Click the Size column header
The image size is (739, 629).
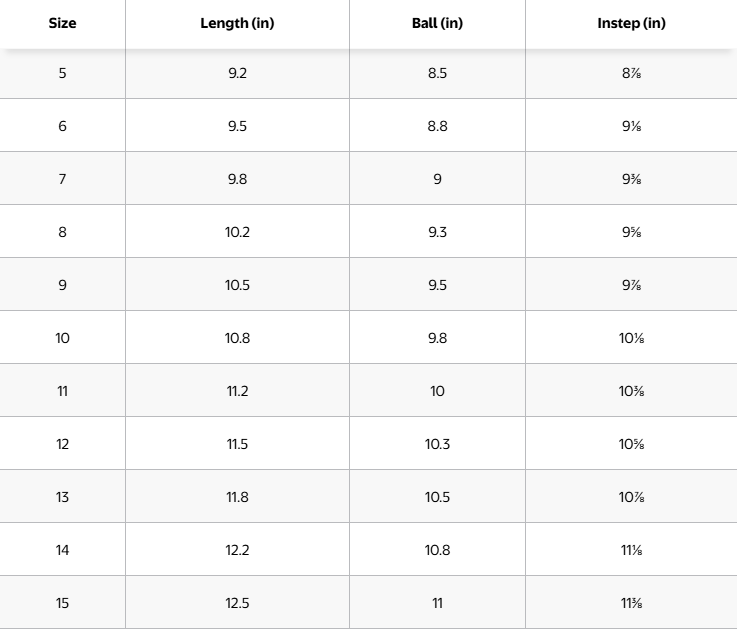62,24
